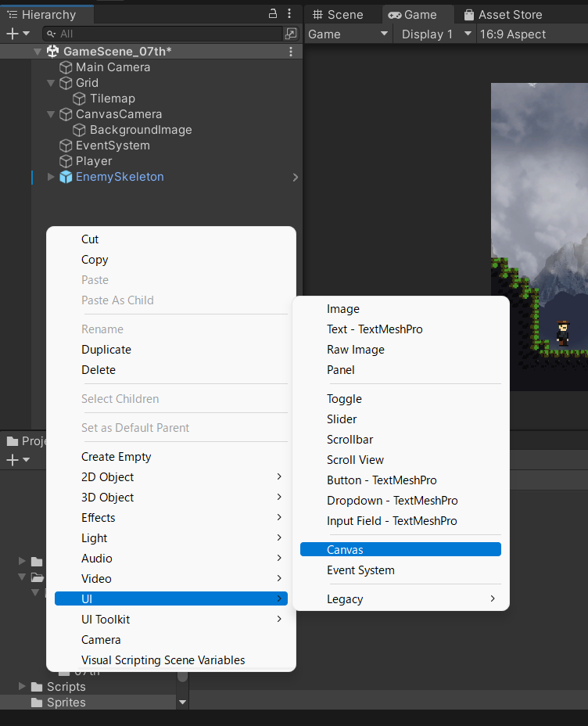Click the BackgroundImage cube icon
The width and height of the screenshot is (588, 726).
pos(79,130)
